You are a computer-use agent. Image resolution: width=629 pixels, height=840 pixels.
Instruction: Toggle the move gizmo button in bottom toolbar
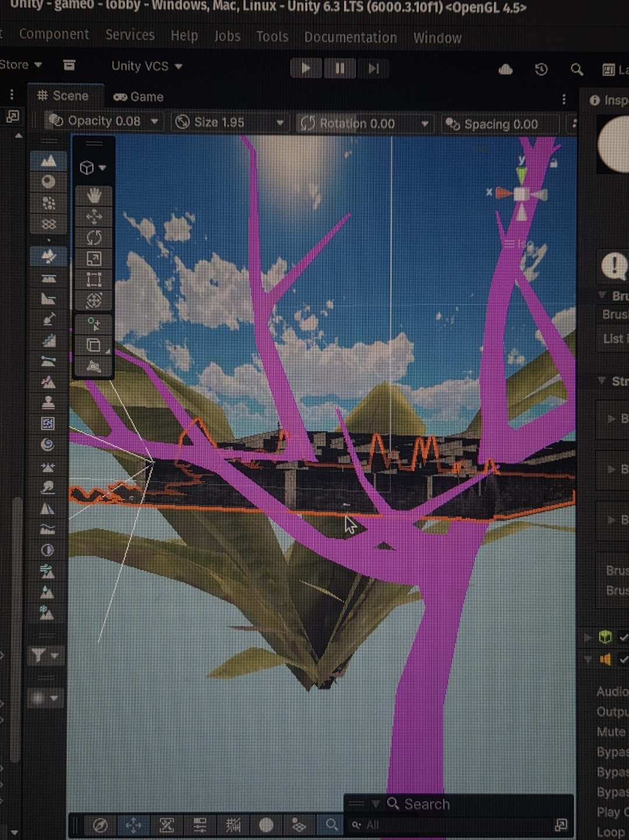click(x=133, y=825)
